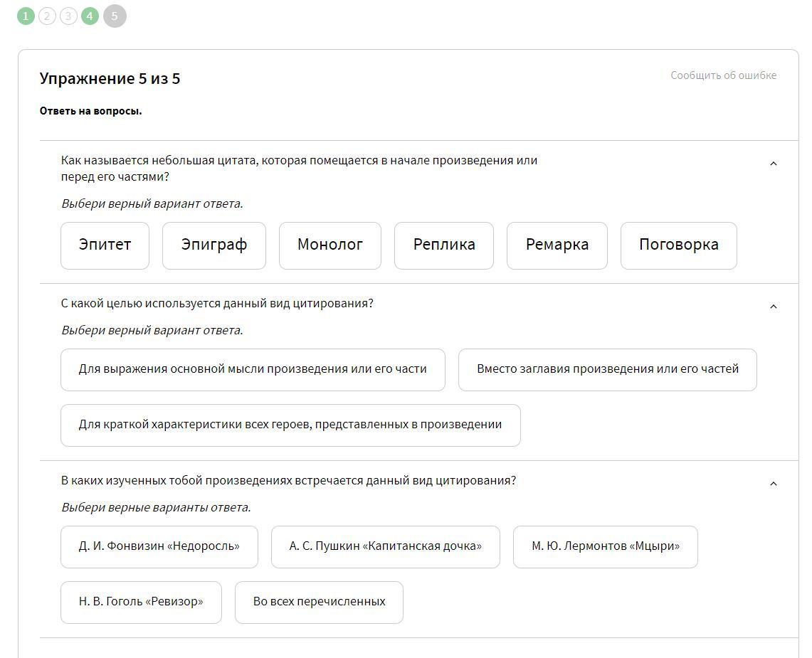Collapse the question about citation purpose
The height and width of the screenshot is (658, 812).
point(774,307)
